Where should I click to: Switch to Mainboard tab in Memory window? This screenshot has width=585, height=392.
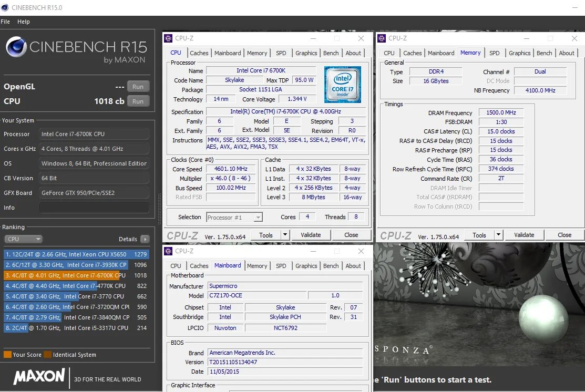point(441,53)
